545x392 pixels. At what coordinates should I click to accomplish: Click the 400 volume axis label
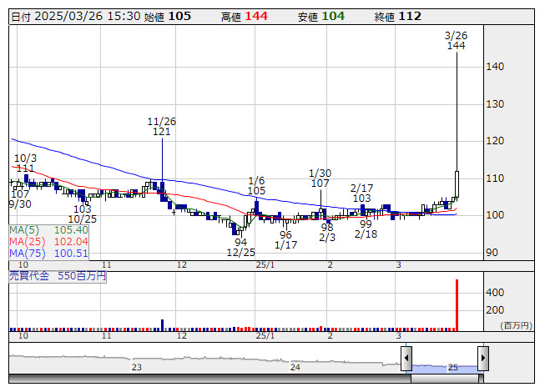[x=495, y=293]
